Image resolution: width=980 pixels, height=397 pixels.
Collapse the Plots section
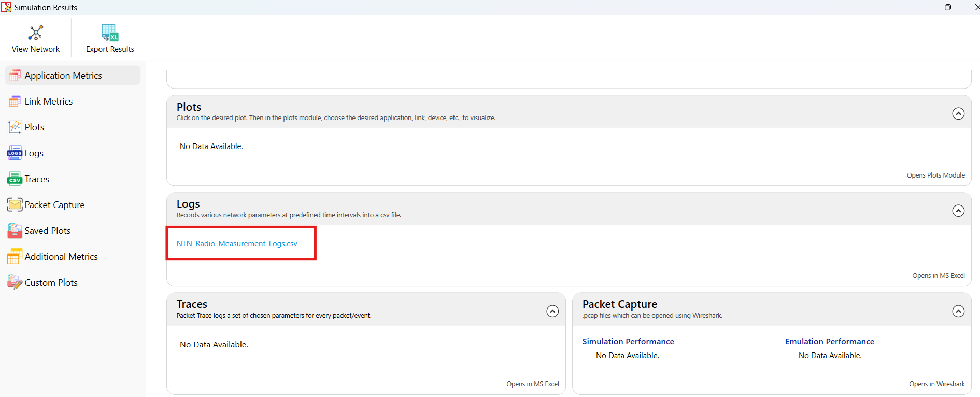pos(958,113)
